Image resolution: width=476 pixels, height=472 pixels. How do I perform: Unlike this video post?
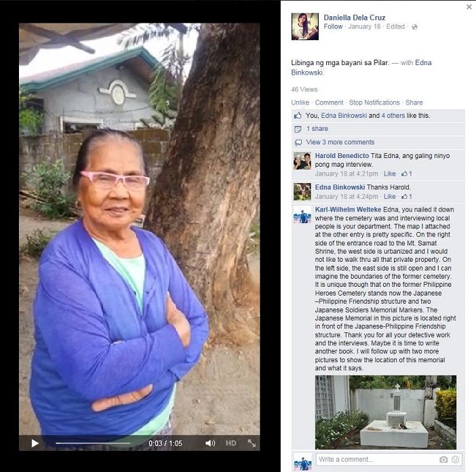(x=300, y=102)
